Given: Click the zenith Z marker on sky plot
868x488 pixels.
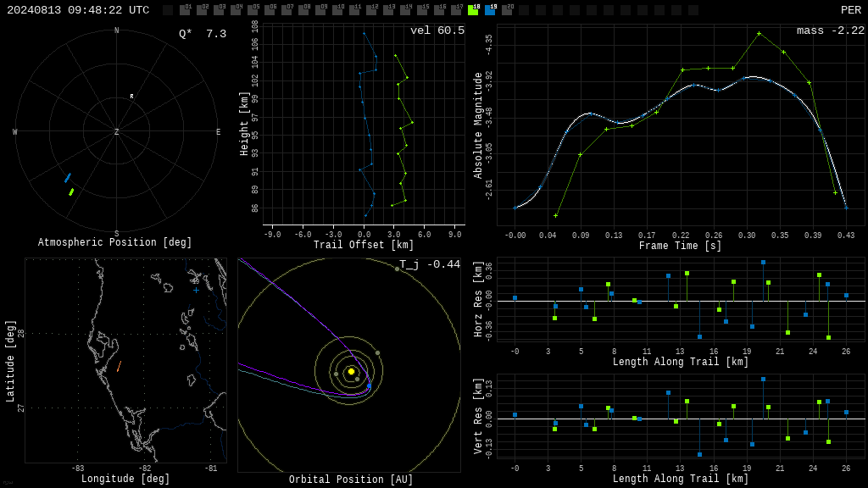Looking at the screenshot, I should click(116, 131).
